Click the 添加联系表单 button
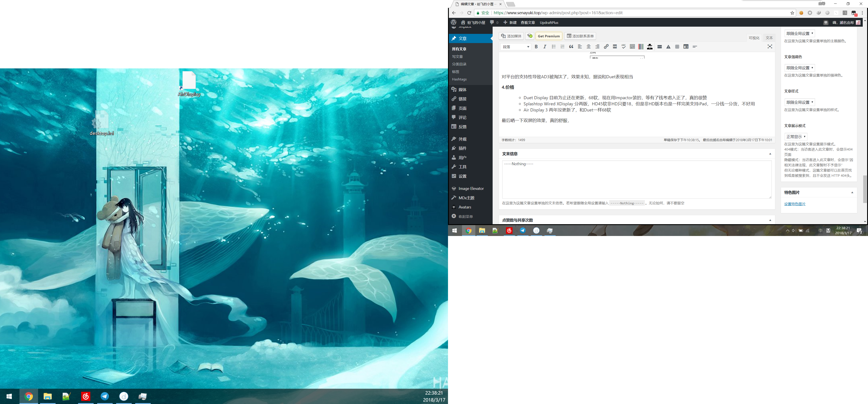 [580, 36]
